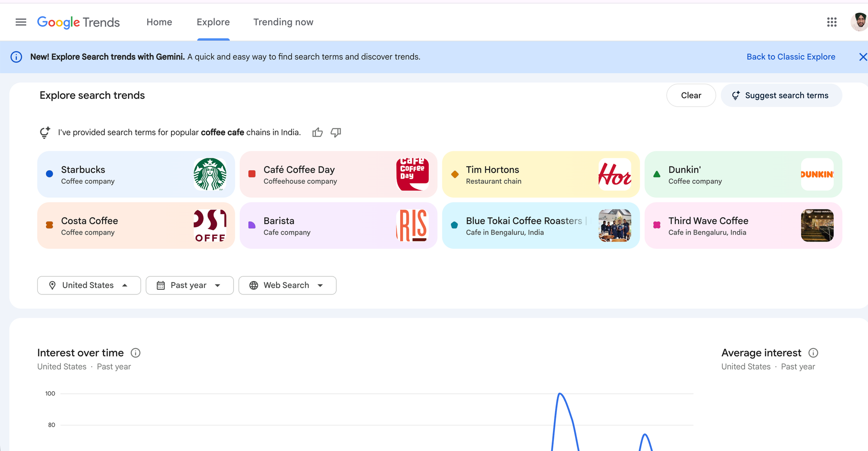Click the info icon in the Gemini banner
Image resolution: width=868 pixels, height=451 pixels.
pyautogui.click(x=16, y=57)
